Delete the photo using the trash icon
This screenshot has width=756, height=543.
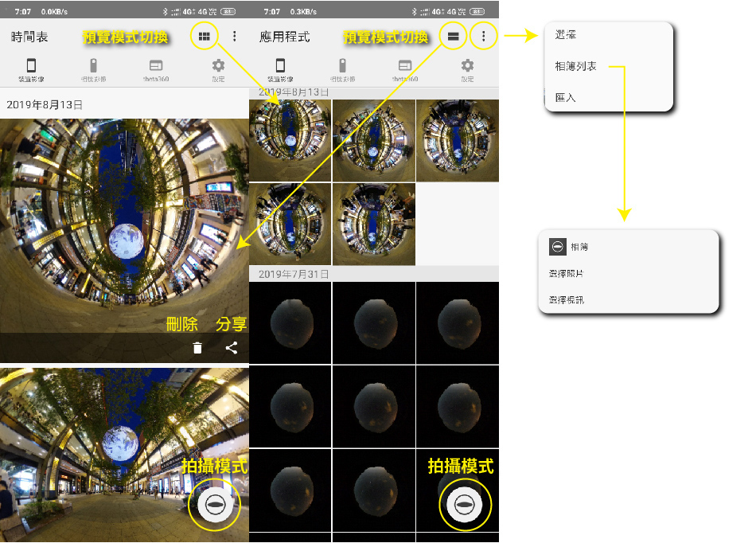pyautogui.click(x=197, y=348)
